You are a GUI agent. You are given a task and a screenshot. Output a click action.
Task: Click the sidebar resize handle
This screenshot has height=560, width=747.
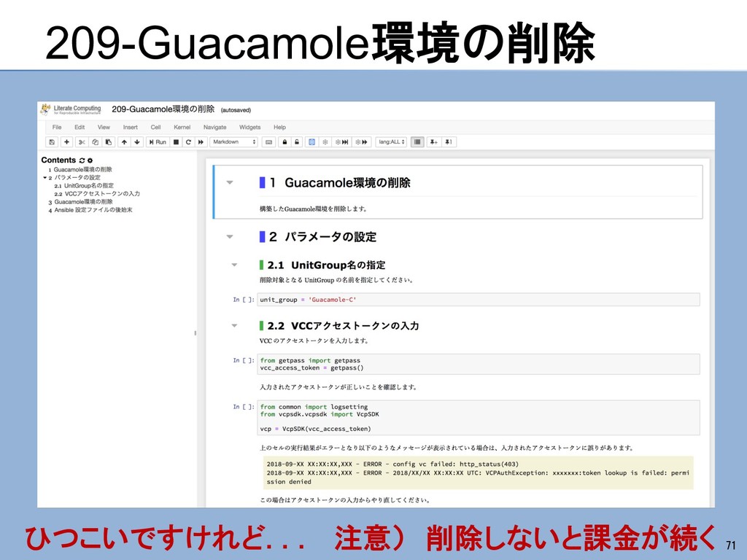pos(196,333)
